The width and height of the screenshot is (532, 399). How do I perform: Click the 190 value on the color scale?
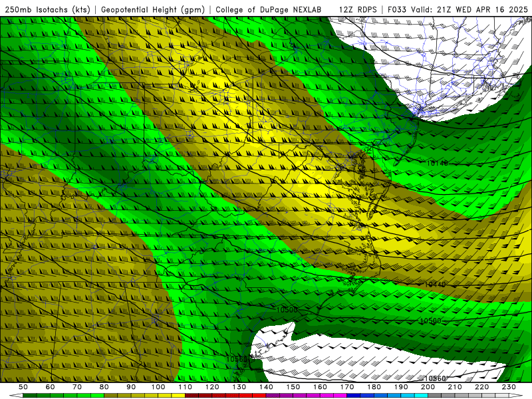[x=402, y=387]
